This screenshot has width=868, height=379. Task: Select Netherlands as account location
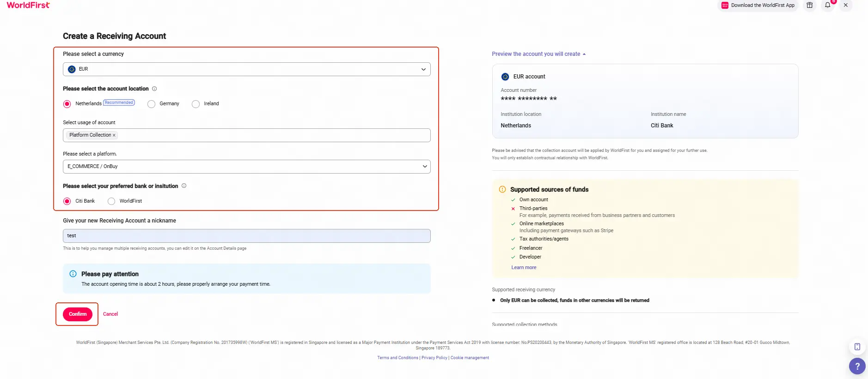[67, 104]
